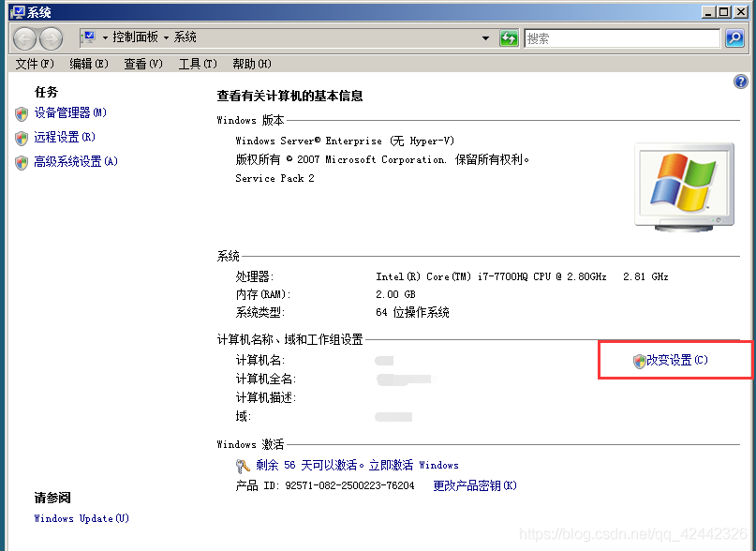This screenshot has width=756, height=551.
Task: Open 设备管理器(M) link
Action: click(70, 112)
